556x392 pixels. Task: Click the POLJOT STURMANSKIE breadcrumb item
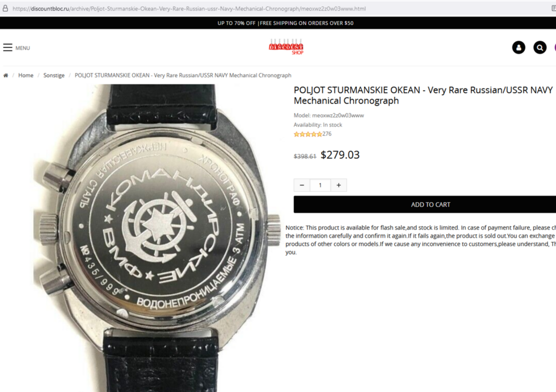(183, 75)
